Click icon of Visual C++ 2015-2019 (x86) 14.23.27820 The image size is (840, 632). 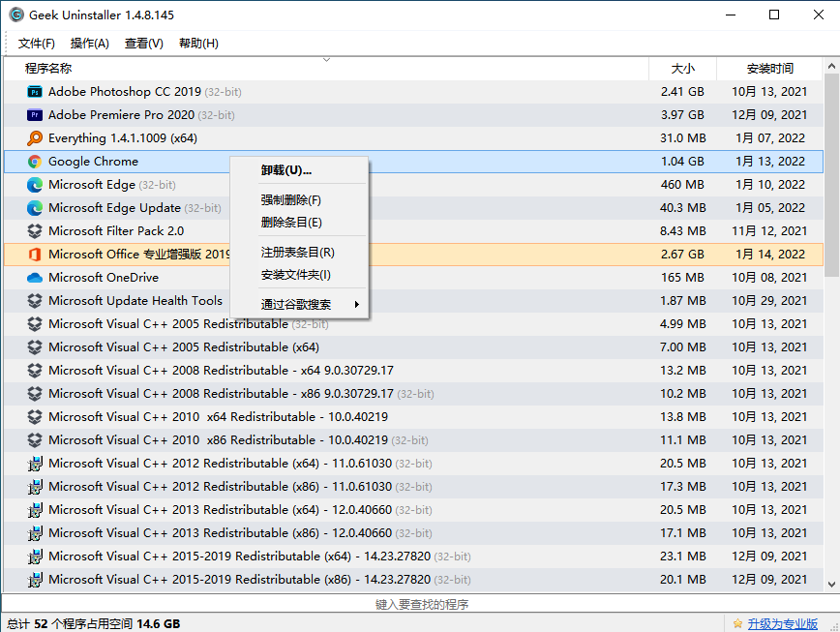35,580
